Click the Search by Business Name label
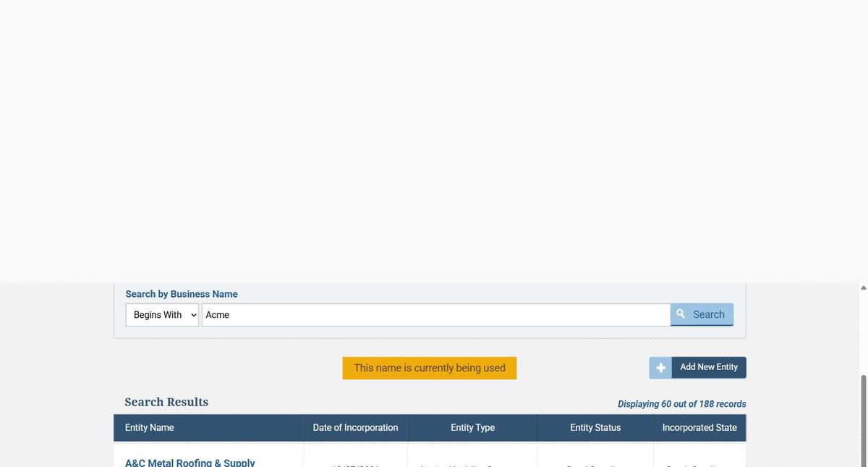The width and height of the screenshot is (868, 467). tap(182, 294)
